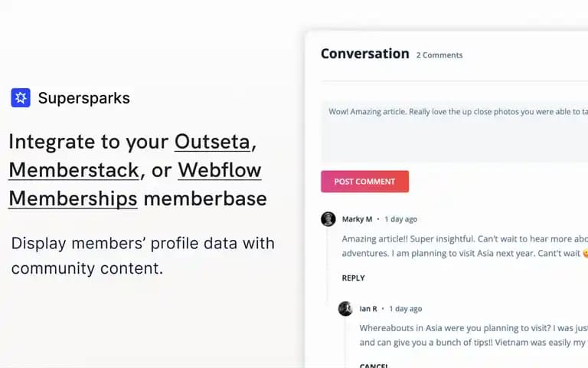Select Marky M's username

(x=357, y=219)
